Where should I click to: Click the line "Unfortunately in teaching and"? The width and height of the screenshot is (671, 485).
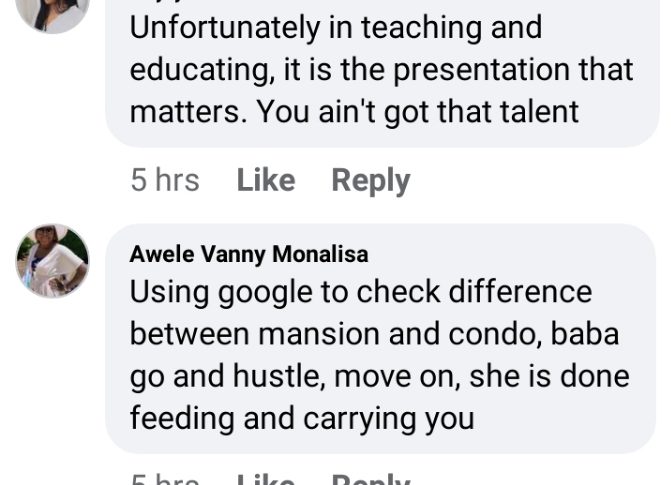coord(336,27)
